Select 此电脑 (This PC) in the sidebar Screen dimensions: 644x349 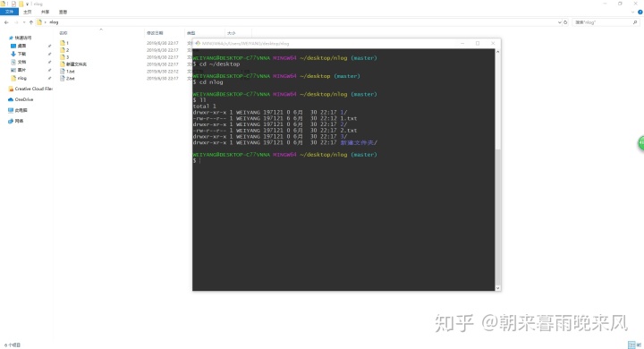18,110
